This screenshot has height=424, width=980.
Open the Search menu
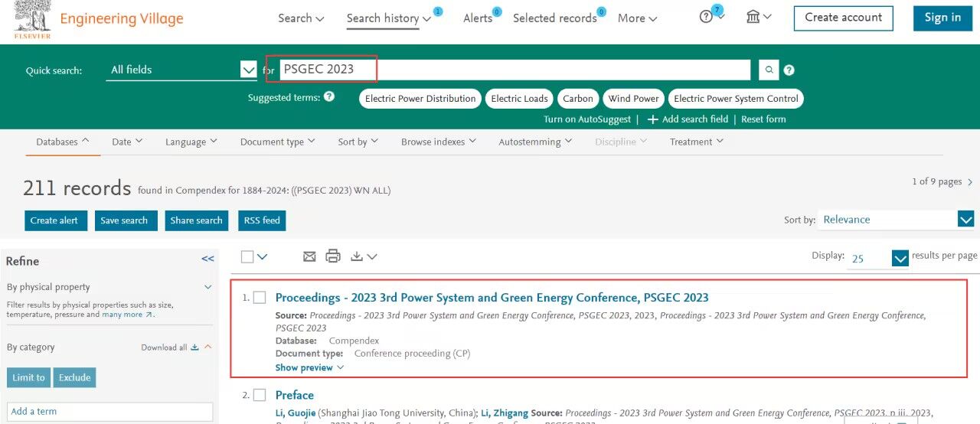tap(301, 18)
